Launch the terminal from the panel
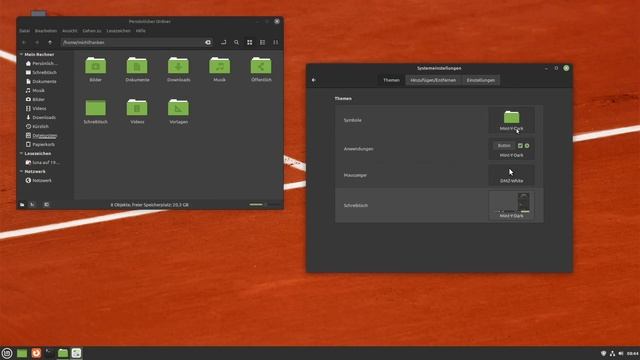Screen dimensions: 640x360 pyautogui.click(x=49, y=353)
